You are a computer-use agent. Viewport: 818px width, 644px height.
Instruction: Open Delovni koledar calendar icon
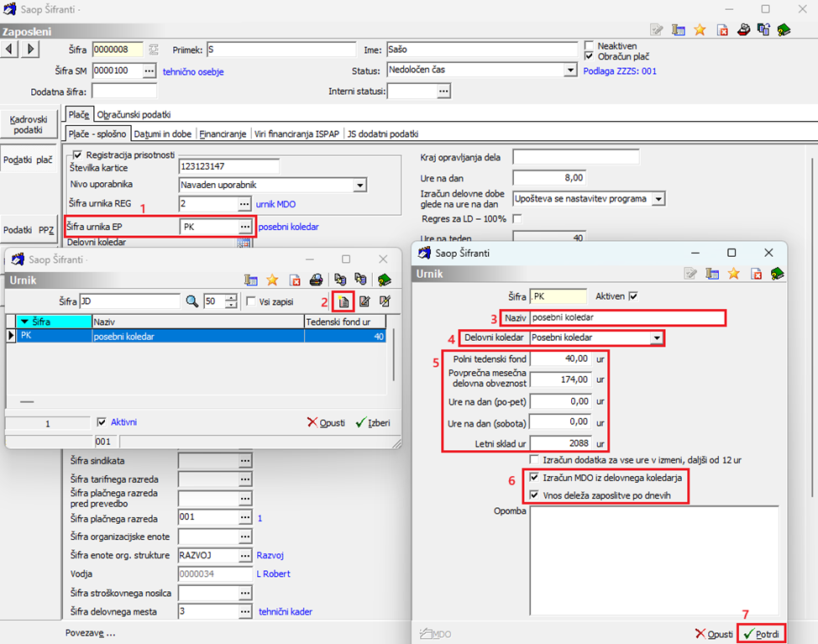[x=244, y=243]
